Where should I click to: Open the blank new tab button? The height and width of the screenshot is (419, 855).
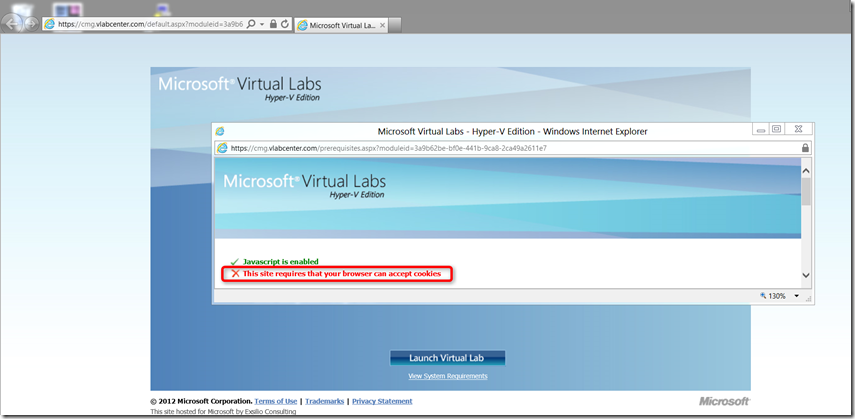pyautogui.click(x=395, y=25)
